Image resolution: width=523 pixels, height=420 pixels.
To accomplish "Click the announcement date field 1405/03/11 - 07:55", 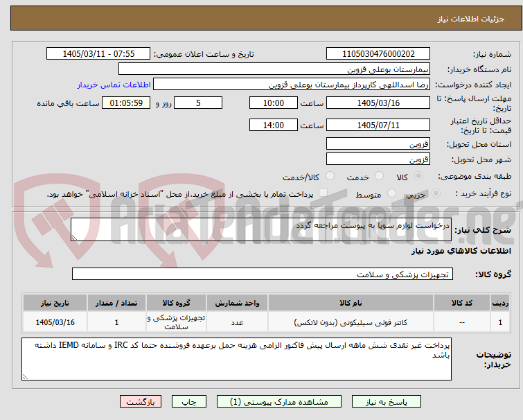I will [98, 53].
